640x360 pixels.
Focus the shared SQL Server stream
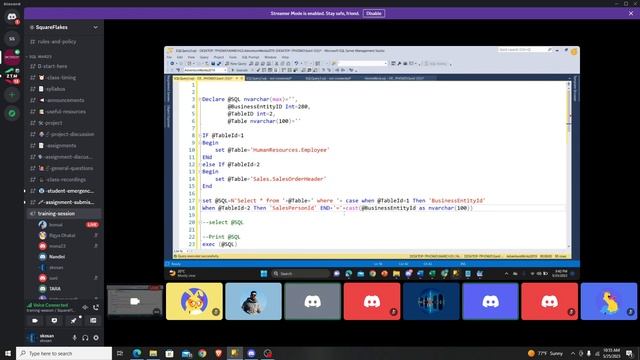tap(372, 164)
